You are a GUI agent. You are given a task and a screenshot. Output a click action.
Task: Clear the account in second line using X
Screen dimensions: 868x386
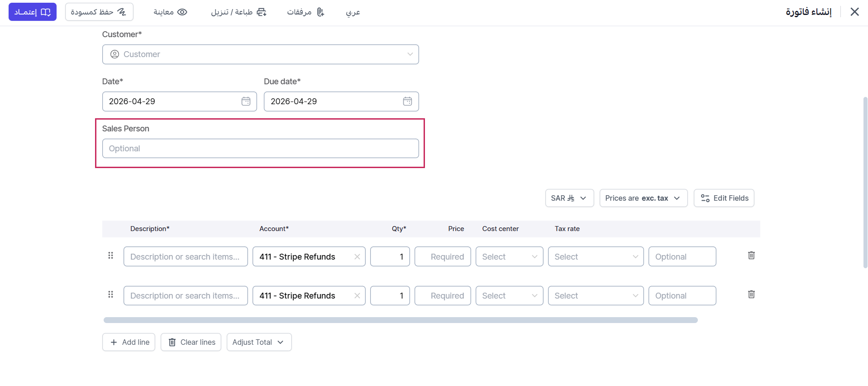[x=357, y=296]
